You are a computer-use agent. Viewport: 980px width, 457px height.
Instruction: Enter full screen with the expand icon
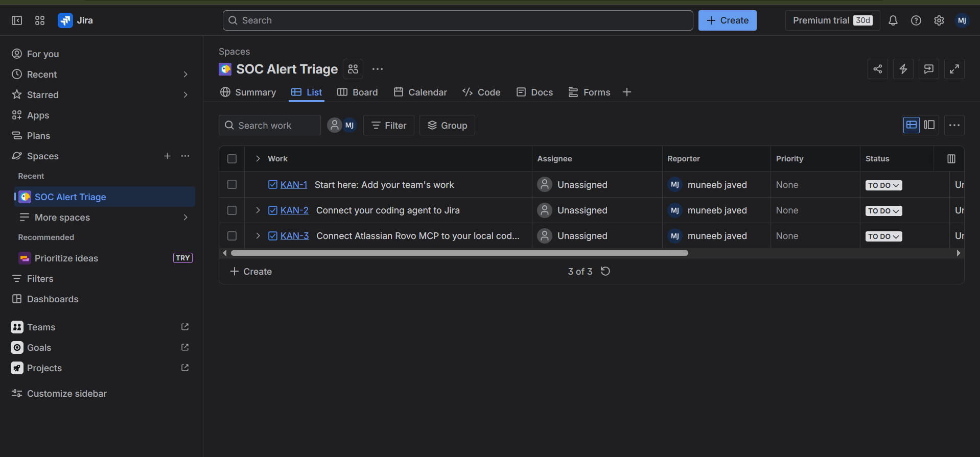click(954, 69)
